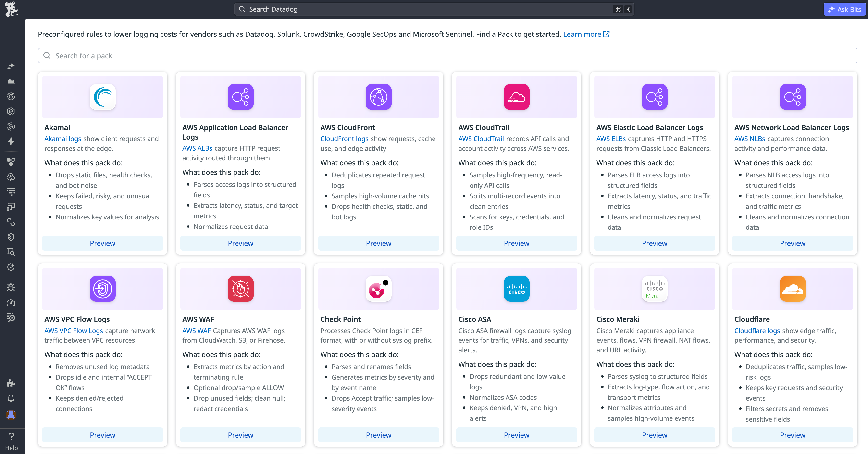Select the Monitors target icon in sidebar

point(11,96)
